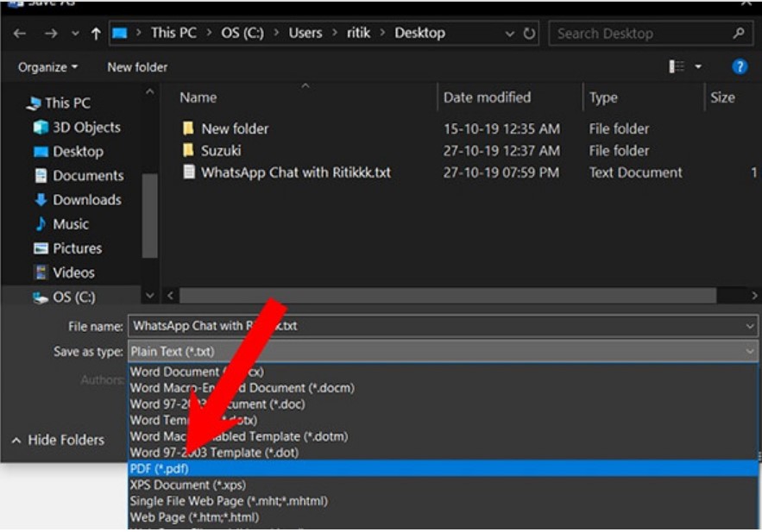Image resolution: width=762 pixels, height=532 pixels.
Task: Select the 3D Objects folder icon
Action: 41,127
